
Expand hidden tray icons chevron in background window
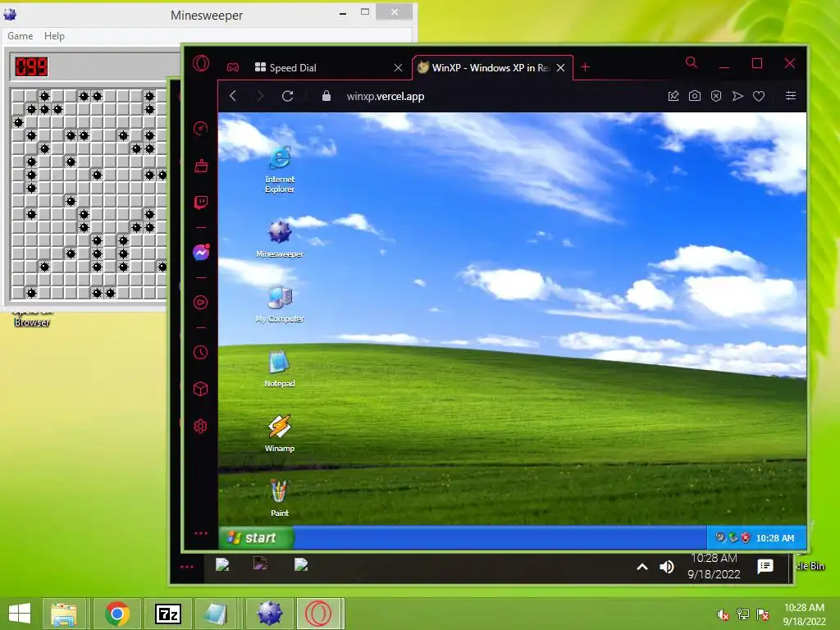[x=641, y=567]
